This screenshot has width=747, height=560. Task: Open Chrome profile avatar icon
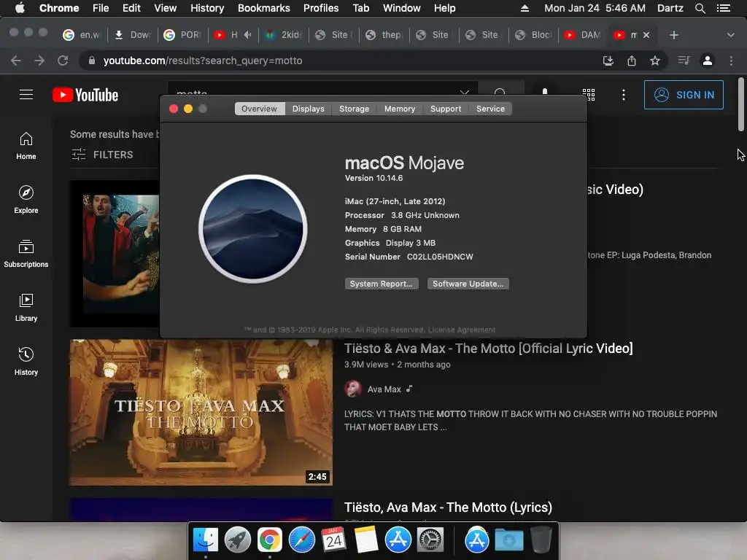coord(708,61)
